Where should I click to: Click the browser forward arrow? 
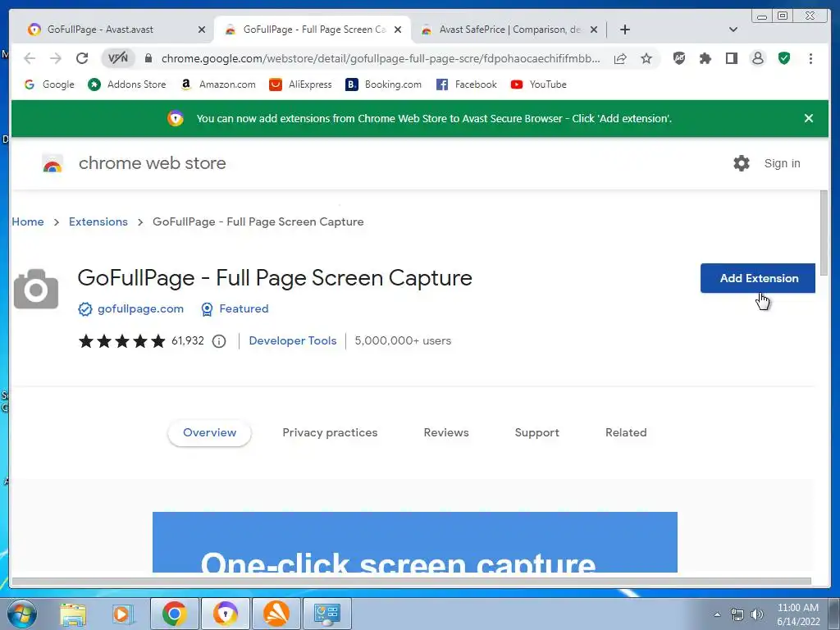(x=55, y=58)
